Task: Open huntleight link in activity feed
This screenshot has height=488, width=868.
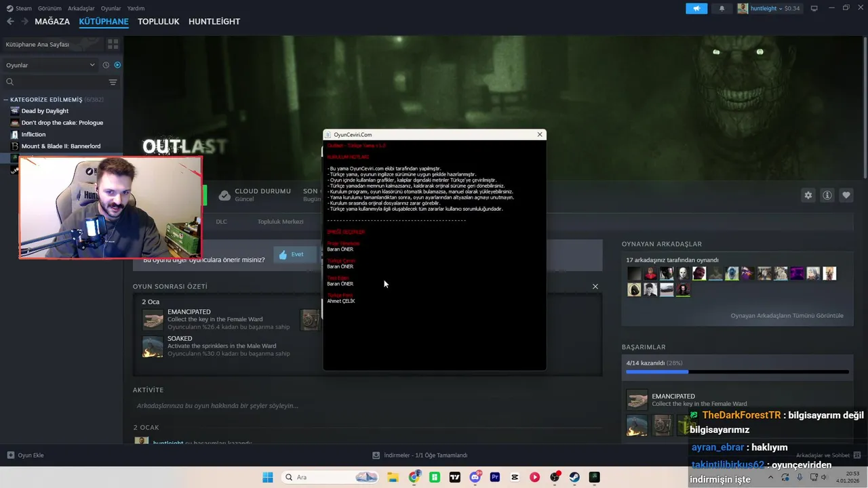Action: pos(168,443)
